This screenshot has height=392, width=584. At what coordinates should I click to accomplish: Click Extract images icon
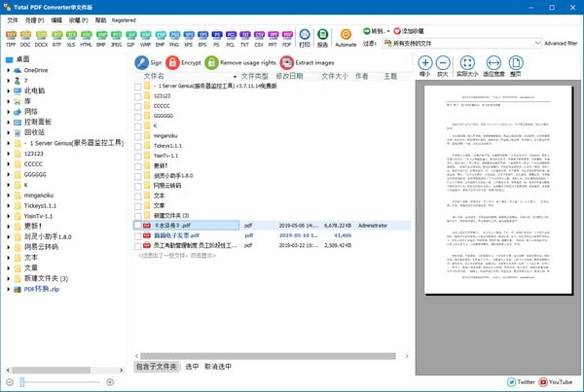[287, 62]
